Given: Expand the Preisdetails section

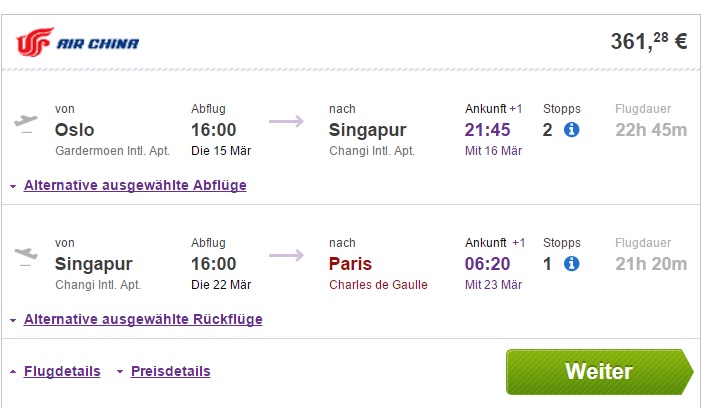Looking at the screenshot, I should [170, 371].
